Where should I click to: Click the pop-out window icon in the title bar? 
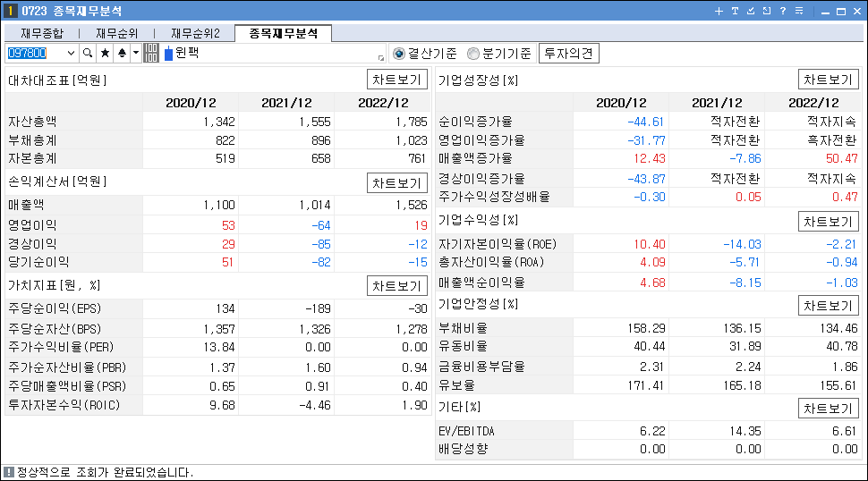tap(767, 11)
